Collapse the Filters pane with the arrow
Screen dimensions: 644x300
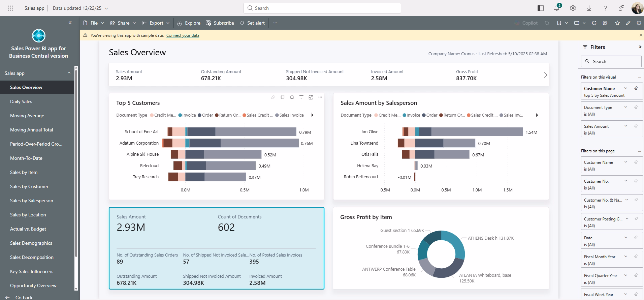[x=640, y=47]
